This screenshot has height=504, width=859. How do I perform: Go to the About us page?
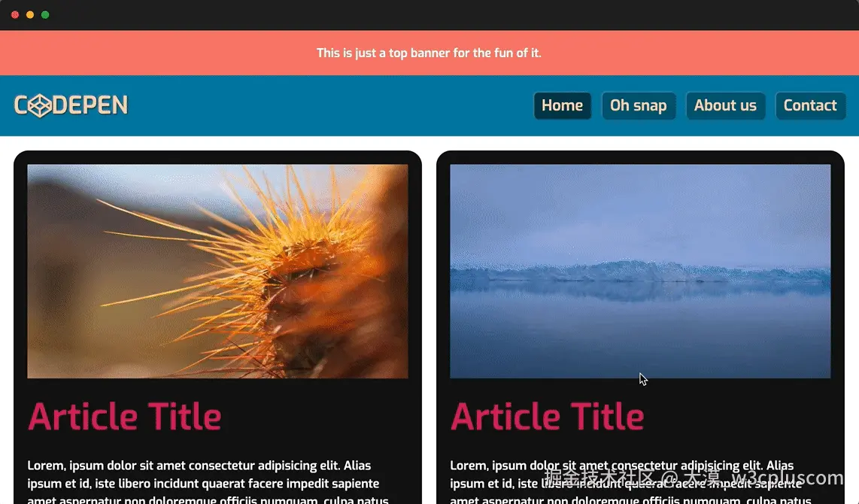[725, 105]
